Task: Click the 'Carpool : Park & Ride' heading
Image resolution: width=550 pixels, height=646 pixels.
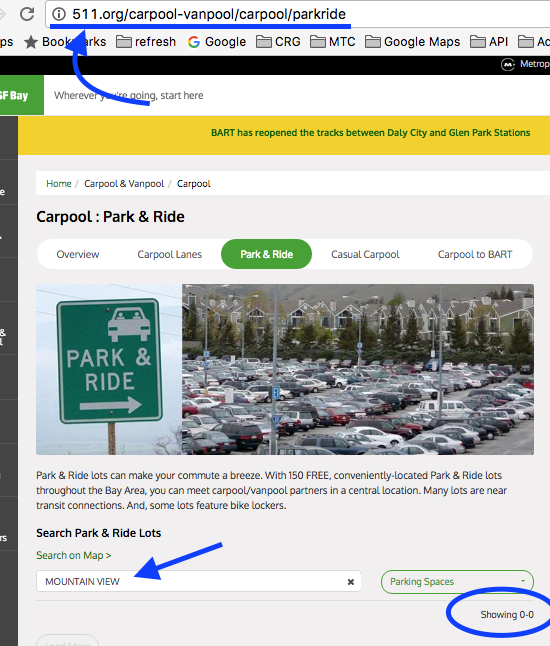Action: [110, 217]
